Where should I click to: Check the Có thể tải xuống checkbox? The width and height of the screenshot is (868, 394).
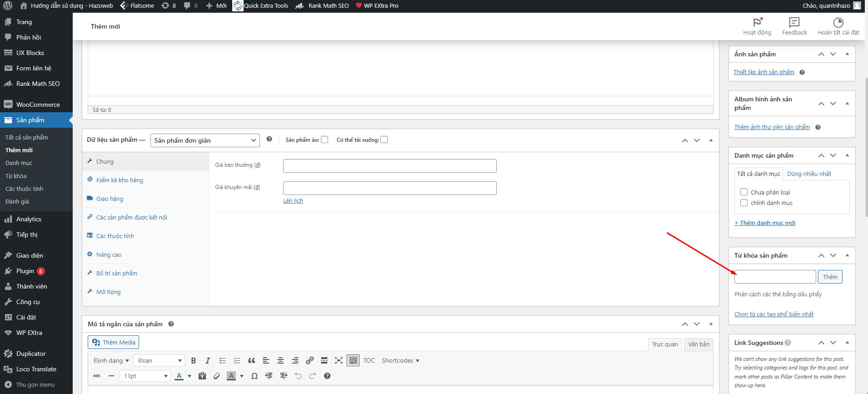pos(384,140)
